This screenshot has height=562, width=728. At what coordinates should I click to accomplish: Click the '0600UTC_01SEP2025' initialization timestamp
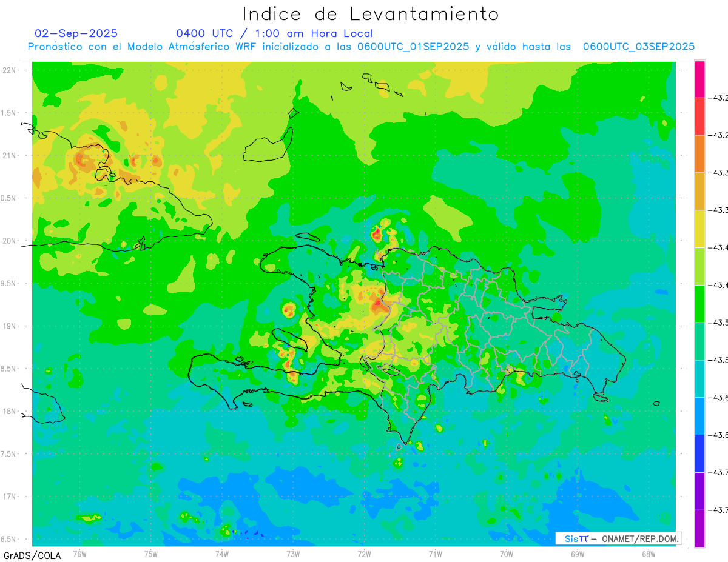coord(413,47)
